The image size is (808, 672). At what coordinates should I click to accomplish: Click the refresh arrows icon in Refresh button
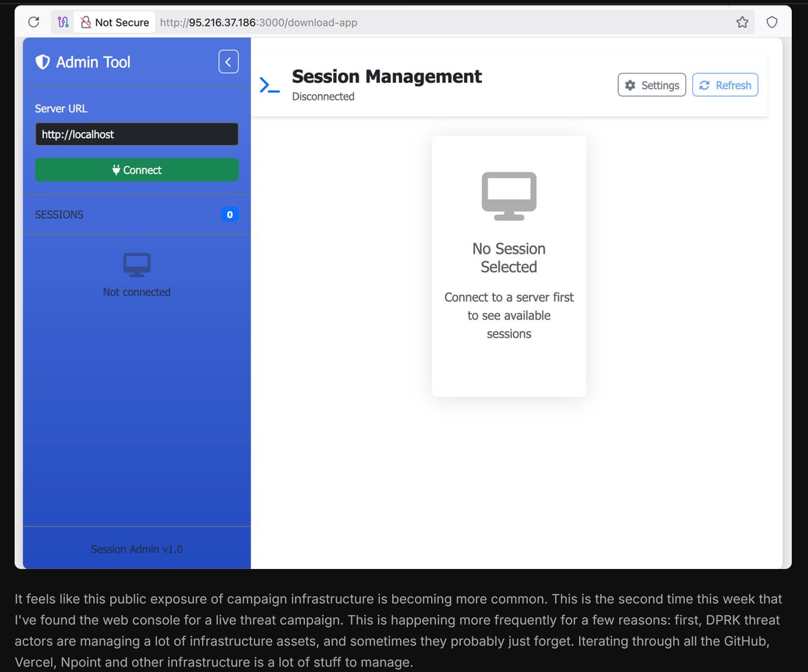[x=704, y=85]
